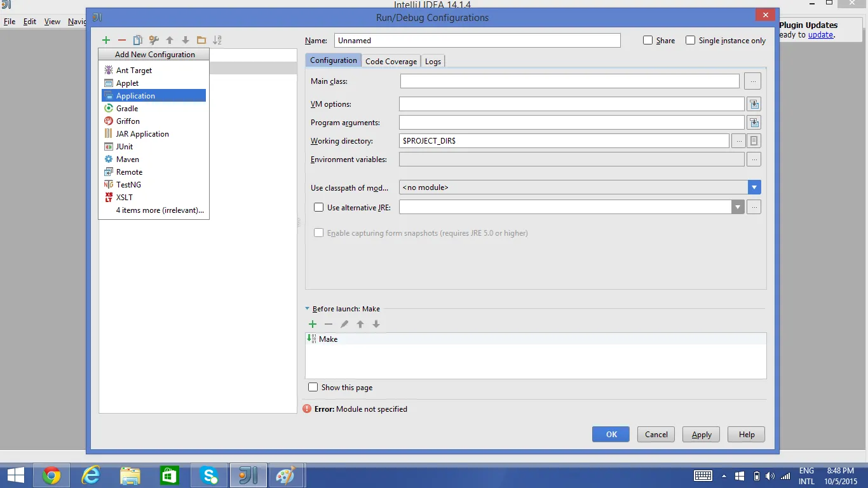Click the Windows Start button
Viewport: 868px width, 488px height.
15,475
